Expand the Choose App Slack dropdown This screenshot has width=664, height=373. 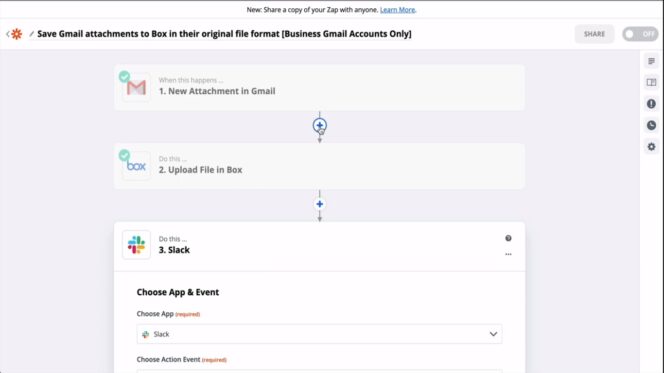coord(319,334)
